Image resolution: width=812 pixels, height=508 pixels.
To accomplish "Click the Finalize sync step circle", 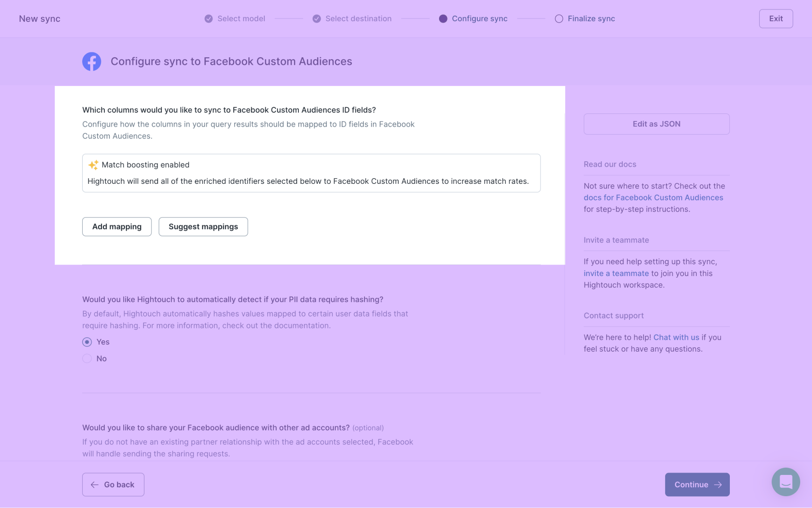I will coord(559,19).
